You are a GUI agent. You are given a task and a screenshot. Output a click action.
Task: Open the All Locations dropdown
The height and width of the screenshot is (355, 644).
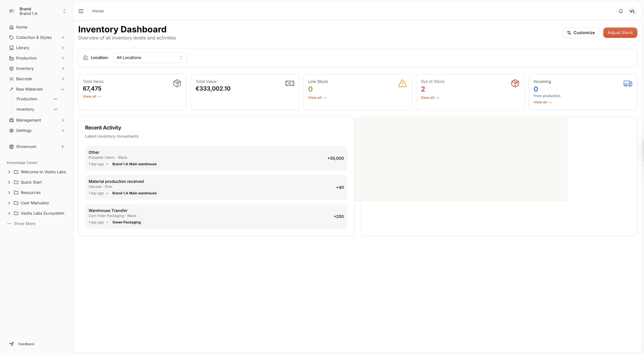pos(150,58)
